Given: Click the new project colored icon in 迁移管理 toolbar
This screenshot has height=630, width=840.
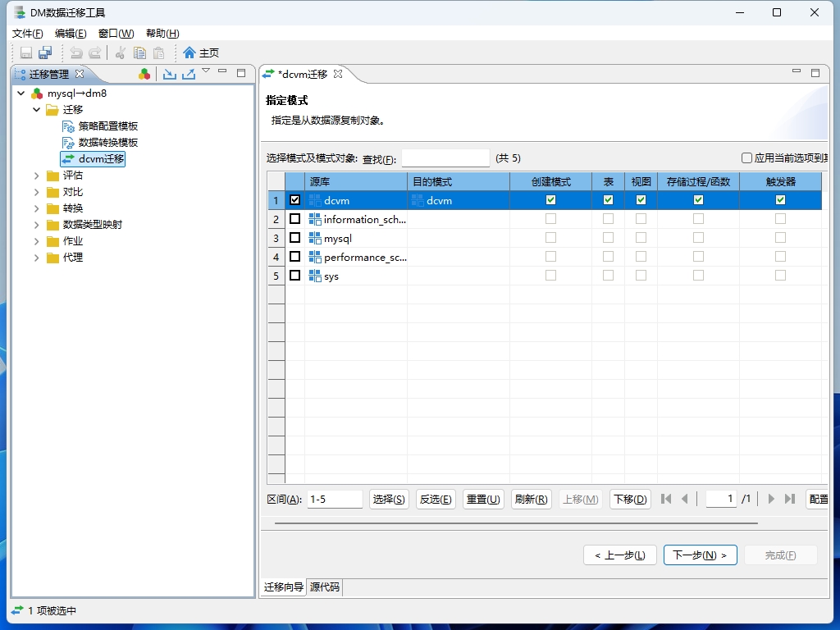Looking at the screenshot, I should pos(144,74).
